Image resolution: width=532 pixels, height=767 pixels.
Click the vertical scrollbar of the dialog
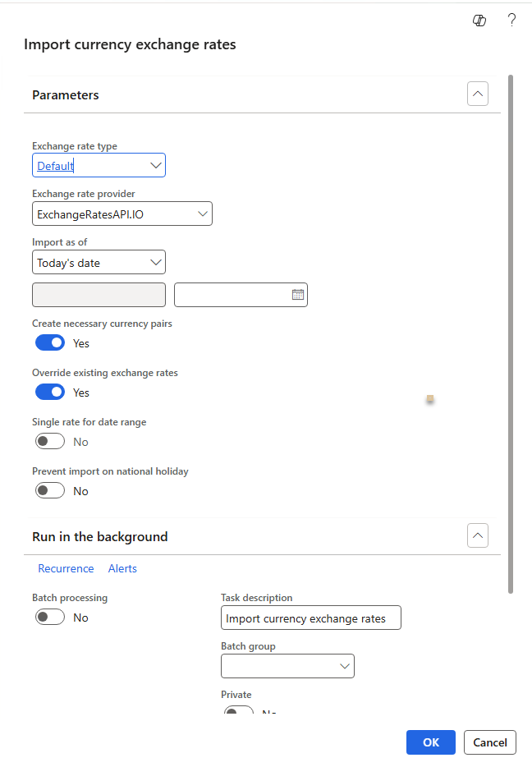511,328
